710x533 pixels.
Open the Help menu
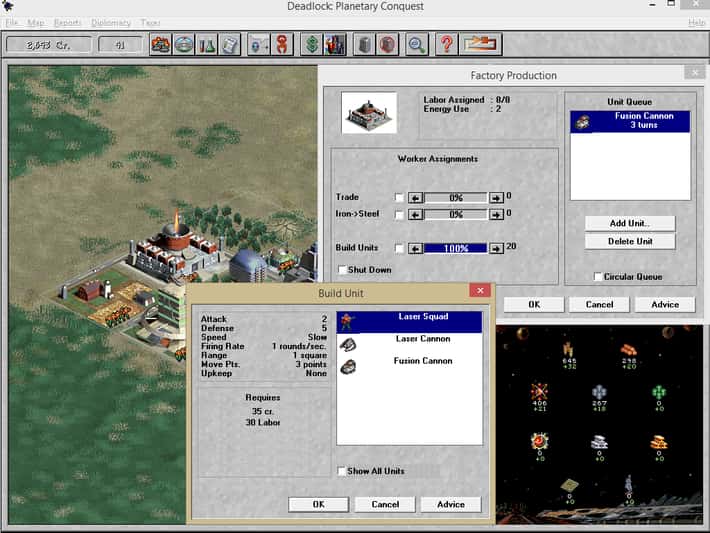(696, 22)
